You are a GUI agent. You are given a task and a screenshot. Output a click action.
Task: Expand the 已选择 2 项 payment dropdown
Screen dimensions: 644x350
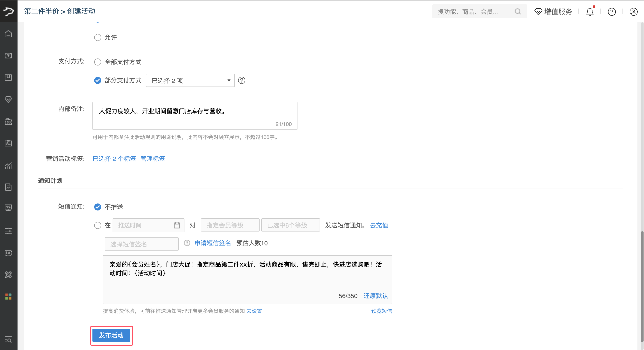[190, 81]
